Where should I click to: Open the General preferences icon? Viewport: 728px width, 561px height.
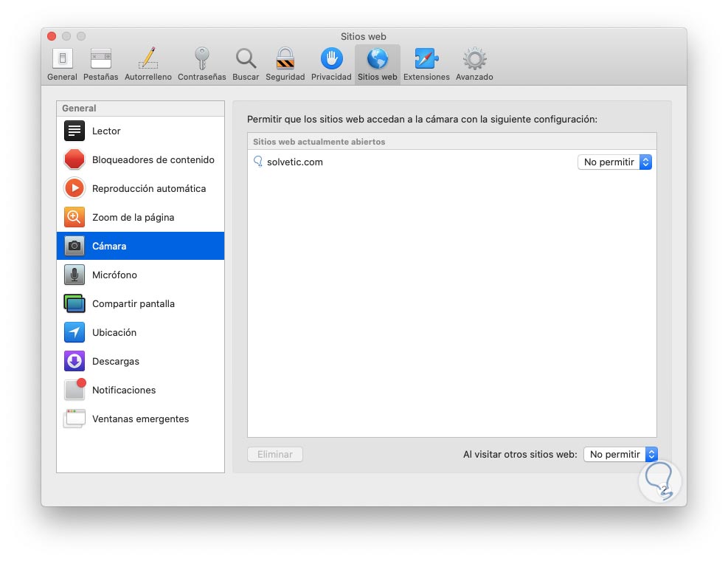[62, 63]
